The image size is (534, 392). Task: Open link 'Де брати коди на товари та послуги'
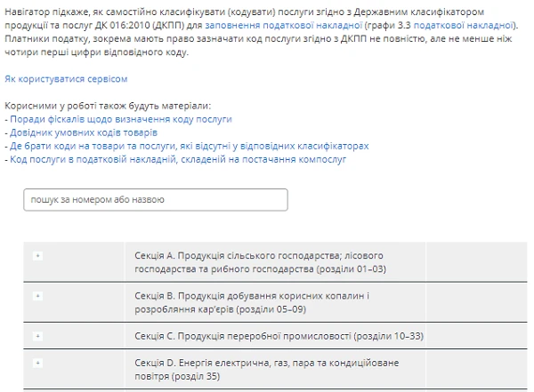point(189,146)
